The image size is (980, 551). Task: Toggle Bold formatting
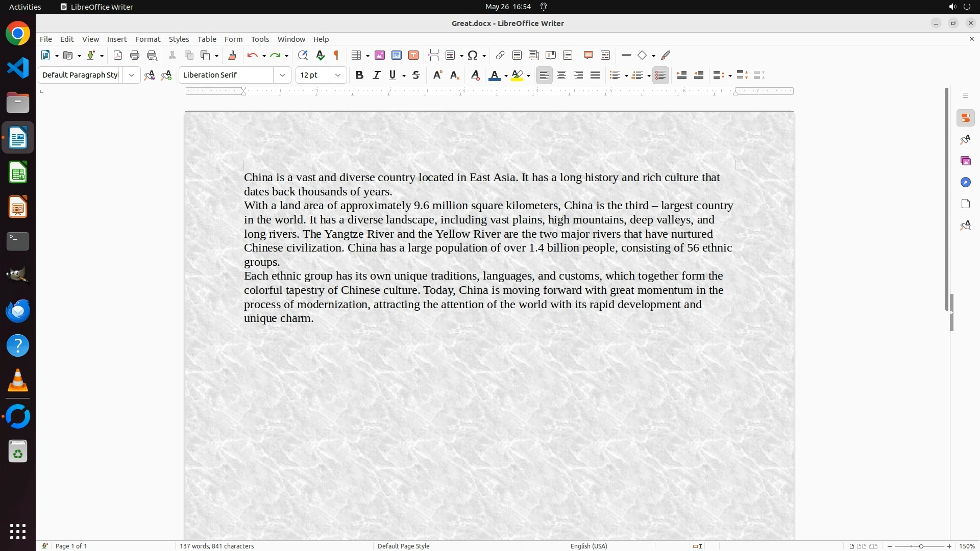[x=359, y=76]
